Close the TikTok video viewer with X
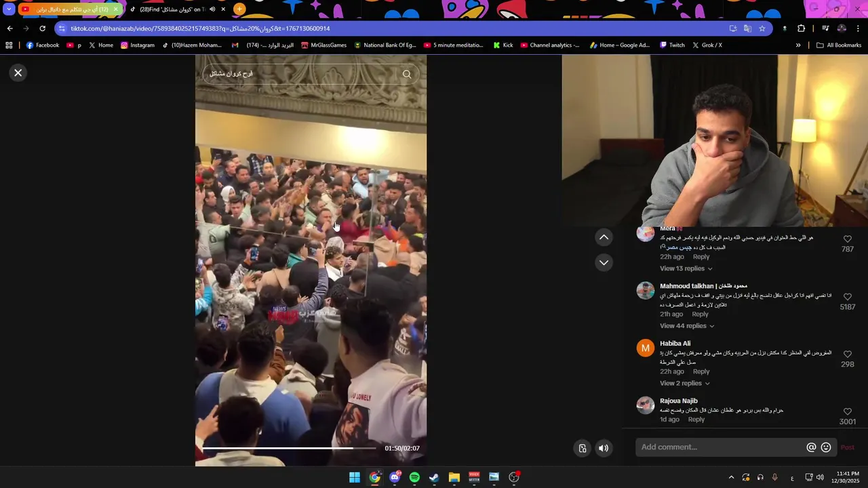This screenshot has width=868, height=488. [18, 73]
